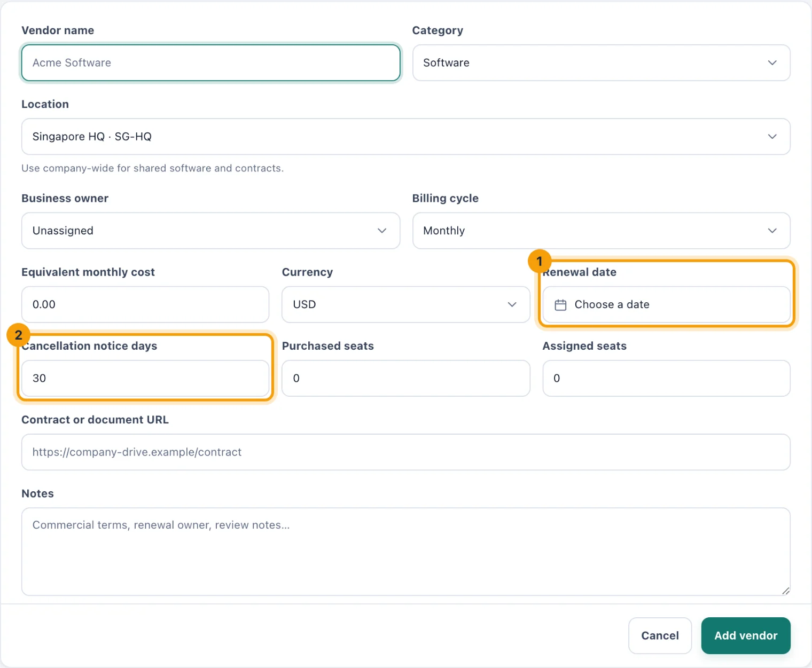Click the Currency chevron icon

coord(512,304)
